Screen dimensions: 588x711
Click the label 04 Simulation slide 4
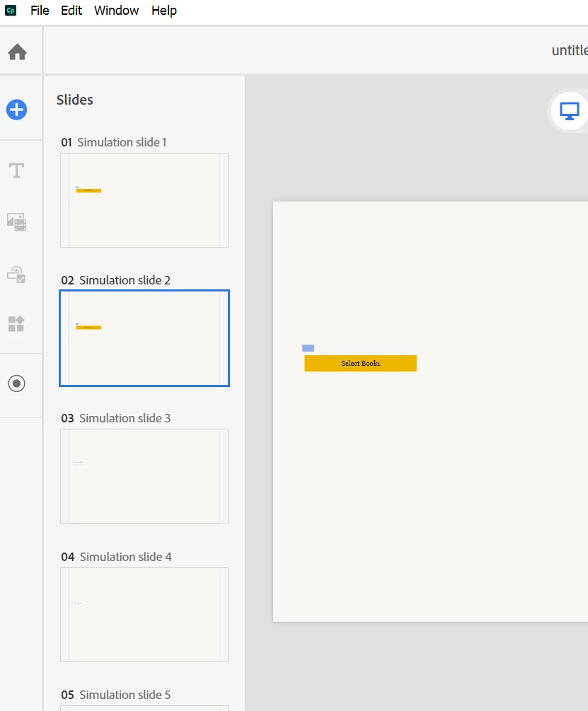(x=117, y=557)
